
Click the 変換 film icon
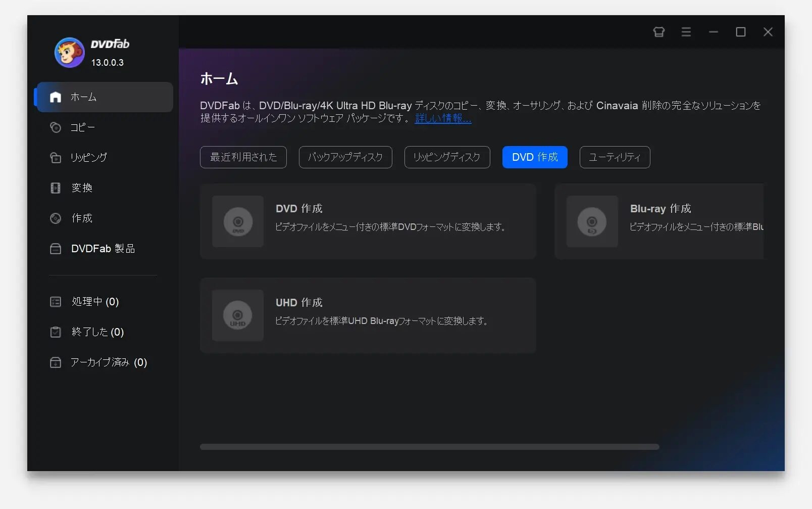56,188
